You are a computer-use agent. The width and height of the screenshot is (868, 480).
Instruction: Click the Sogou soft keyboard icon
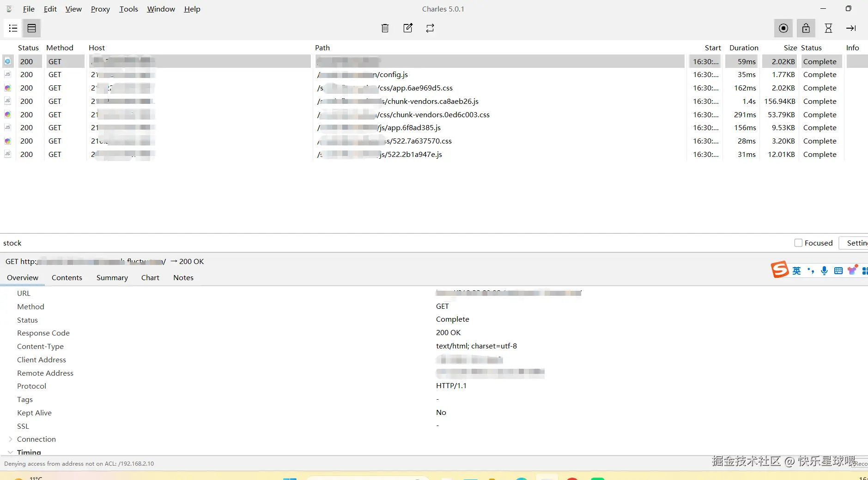838,271
